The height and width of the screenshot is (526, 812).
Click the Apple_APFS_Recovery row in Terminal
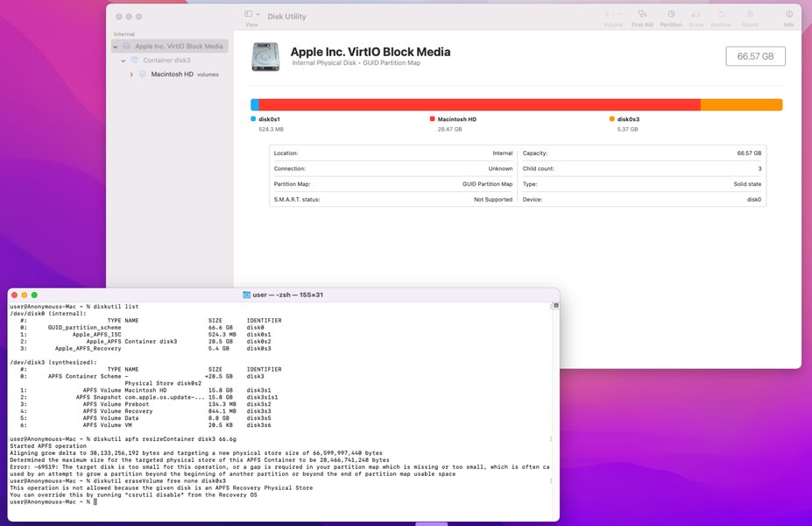pos(145,349)
